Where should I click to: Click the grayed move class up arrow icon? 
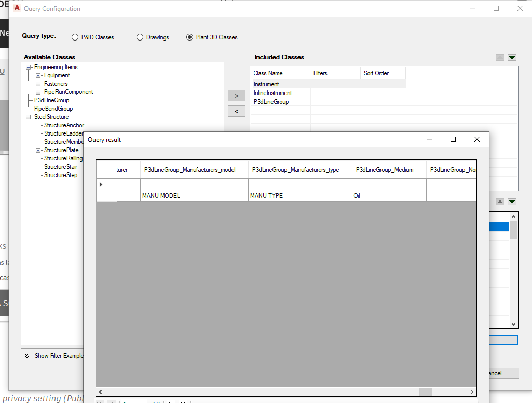[499, 57]
